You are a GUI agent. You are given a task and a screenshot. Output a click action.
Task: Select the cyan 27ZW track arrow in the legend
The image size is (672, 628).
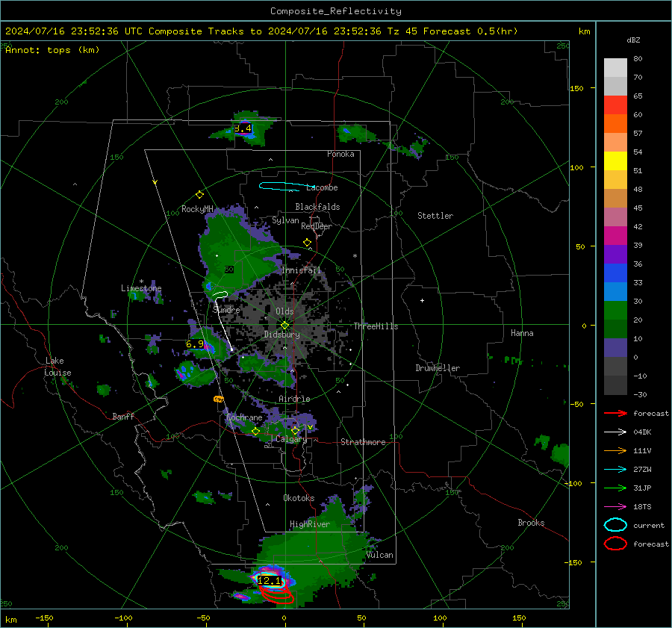coord(615,470)
